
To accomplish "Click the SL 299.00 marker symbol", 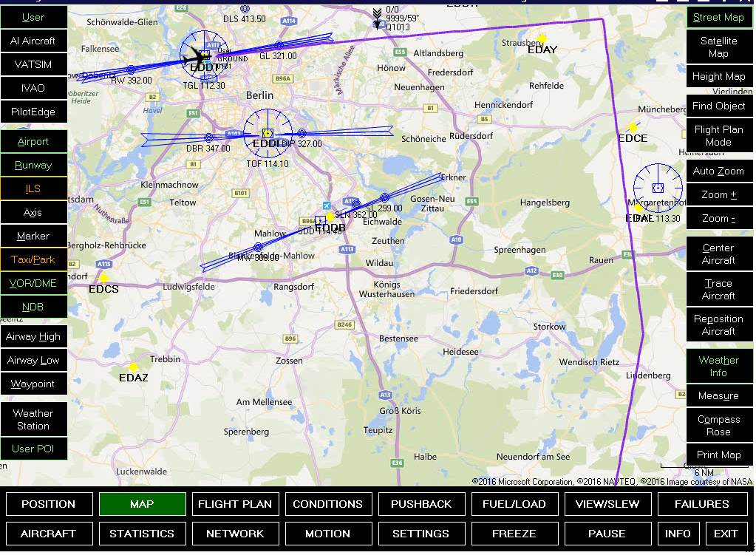I will (x=384, y=198).
